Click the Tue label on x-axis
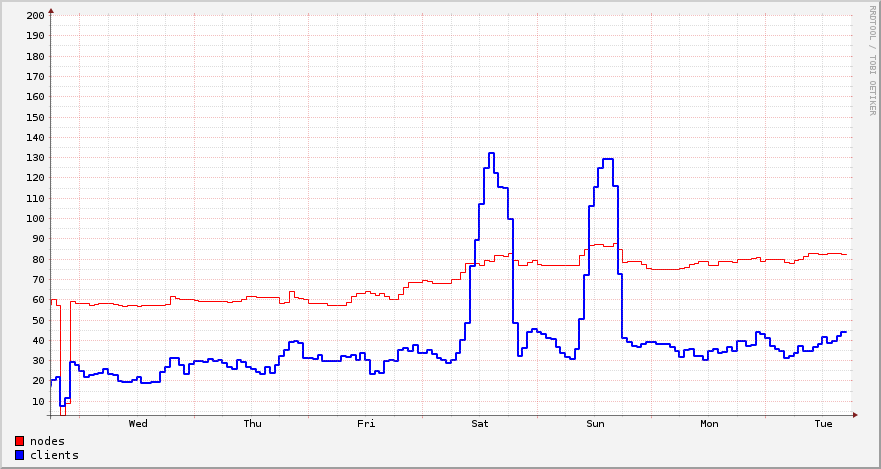 [x=823, y=424]
